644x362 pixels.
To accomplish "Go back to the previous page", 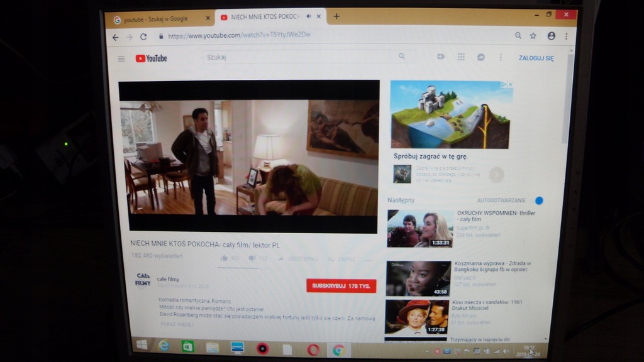I will pos(116,37).
